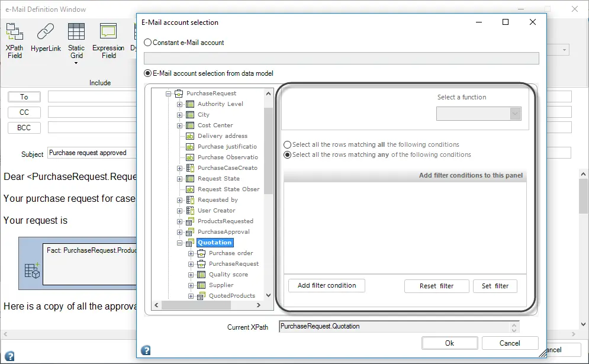589x364 pixels.
Task: Select User Creator tree item
Action: (x=217, y=210)
